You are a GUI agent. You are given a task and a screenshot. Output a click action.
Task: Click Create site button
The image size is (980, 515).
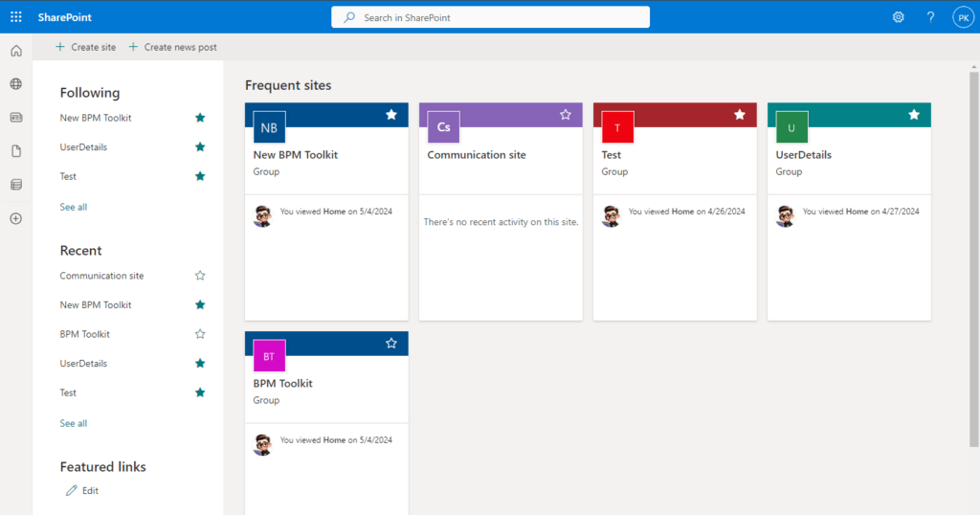pyautogui.click(x=85, y=47)
